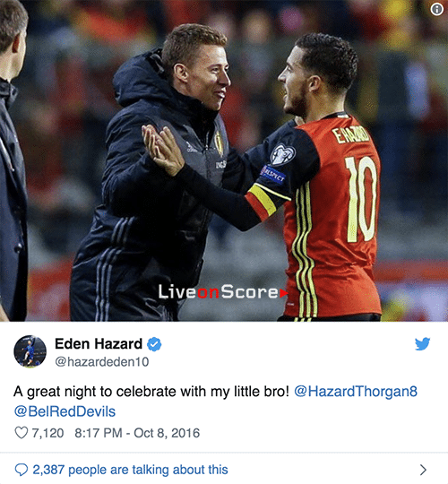The height and width of the screenshot is (484, 448).
Task: Click the info icon on the photo
Action: (437, 9)
